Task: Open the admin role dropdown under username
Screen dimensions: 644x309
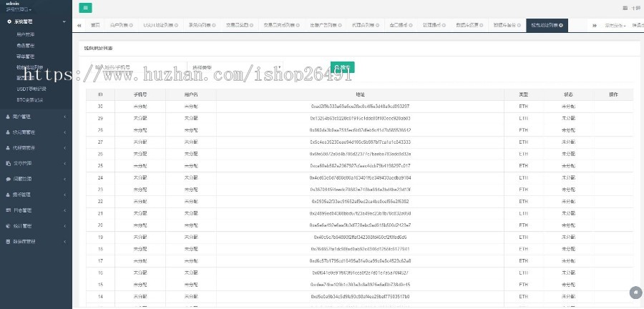Action: (x=19, y=9)
